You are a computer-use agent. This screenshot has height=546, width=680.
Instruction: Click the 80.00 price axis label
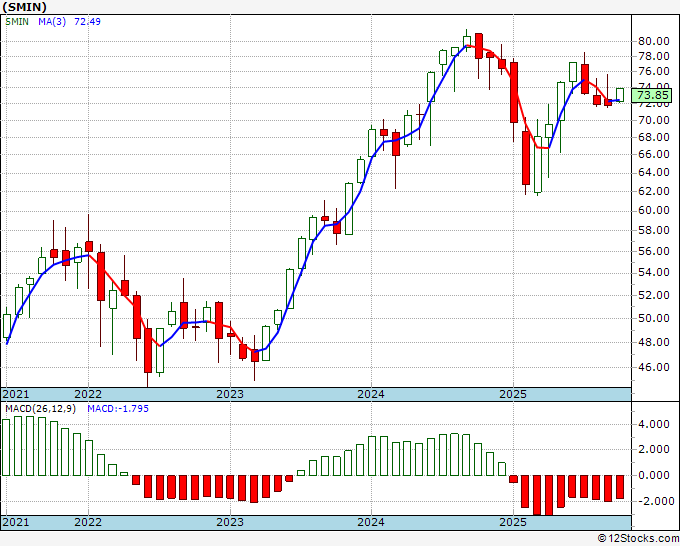(x=654, y=42)
